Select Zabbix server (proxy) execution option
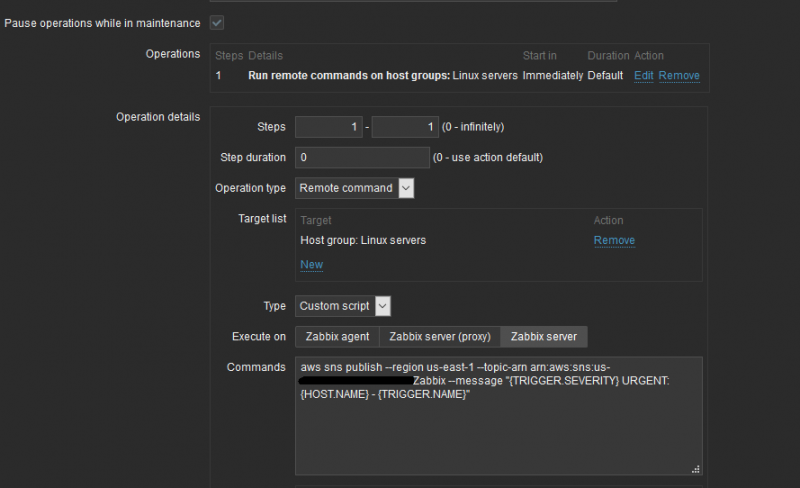The image size is (800, 488). click(x=439, y=337)
